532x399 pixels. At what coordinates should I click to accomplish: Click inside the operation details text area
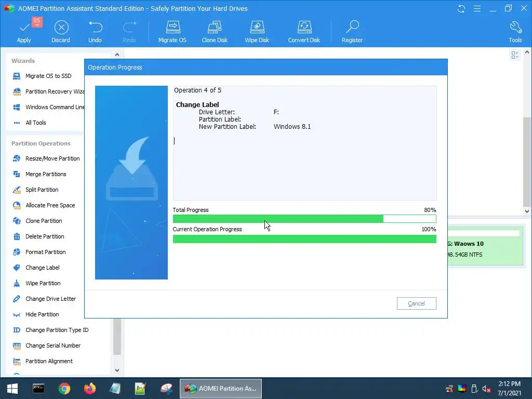coord(304,143)
